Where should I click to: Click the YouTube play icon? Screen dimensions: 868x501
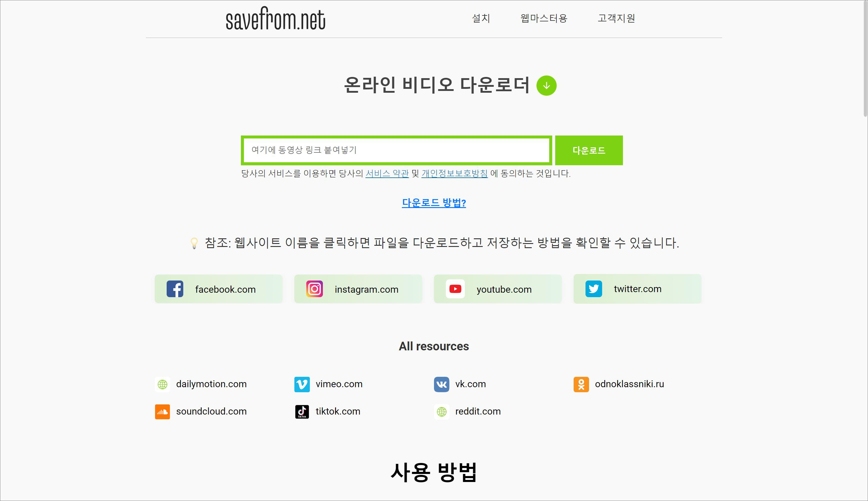coord(455,289)
